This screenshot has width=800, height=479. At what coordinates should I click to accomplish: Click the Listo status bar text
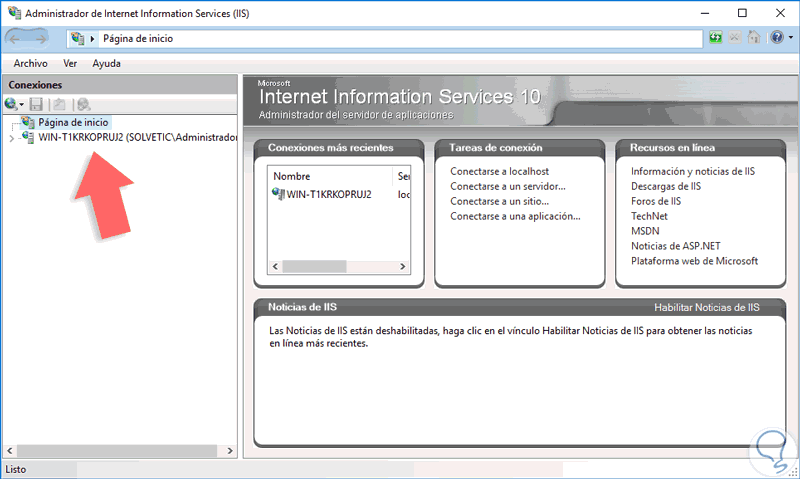16,469
